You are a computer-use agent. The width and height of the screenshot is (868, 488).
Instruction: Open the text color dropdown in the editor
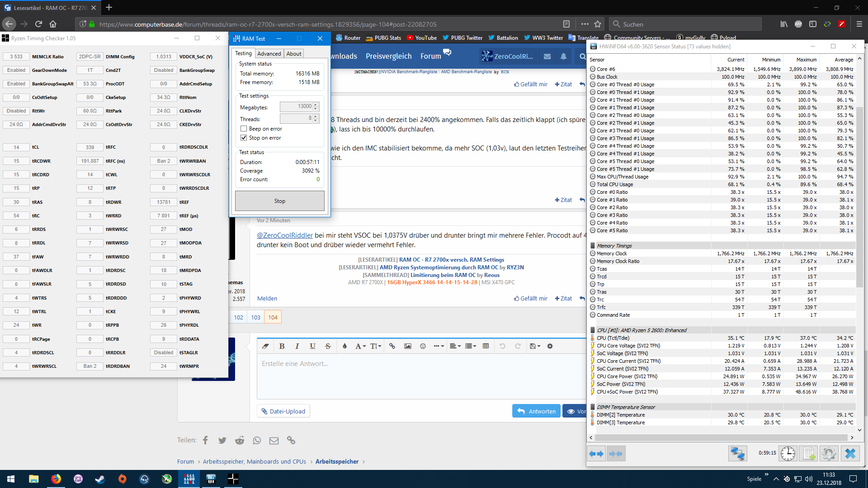(344, 346)
